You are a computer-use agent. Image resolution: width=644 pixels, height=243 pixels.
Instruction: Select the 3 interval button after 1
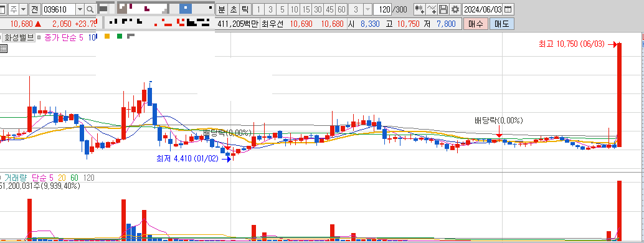pos(270,9)
